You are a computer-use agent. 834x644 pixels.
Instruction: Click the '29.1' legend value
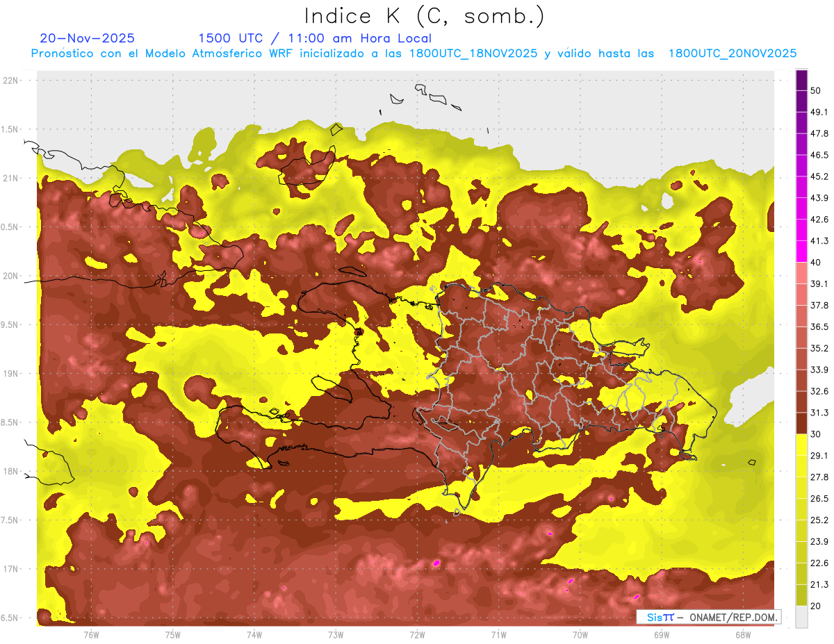point(819,456)
